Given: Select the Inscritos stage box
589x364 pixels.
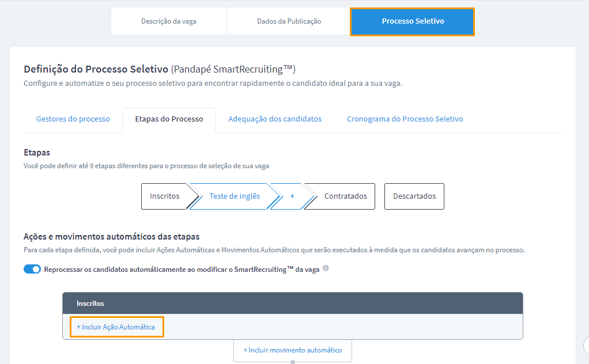Looking at the screenshot, I should pyautogui.click(x=165, y=196).
